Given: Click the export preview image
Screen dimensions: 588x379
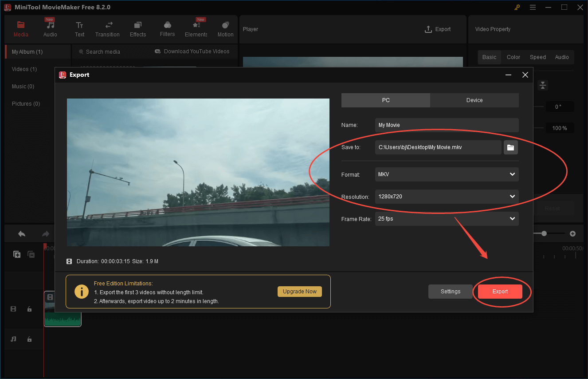Looking at the screenshot, I should tap(198, 172).
